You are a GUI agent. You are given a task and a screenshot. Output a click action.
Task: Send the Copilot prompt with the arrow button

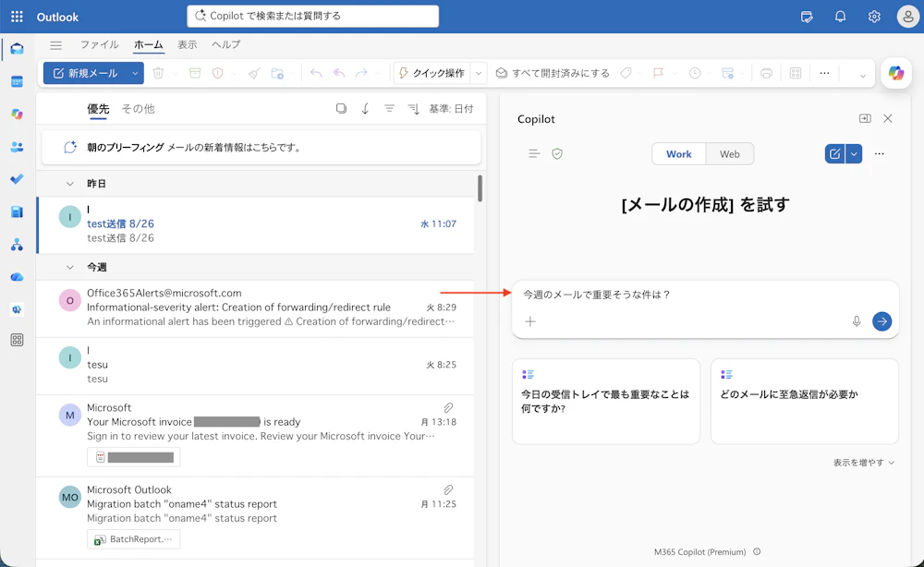pos(881,320)
